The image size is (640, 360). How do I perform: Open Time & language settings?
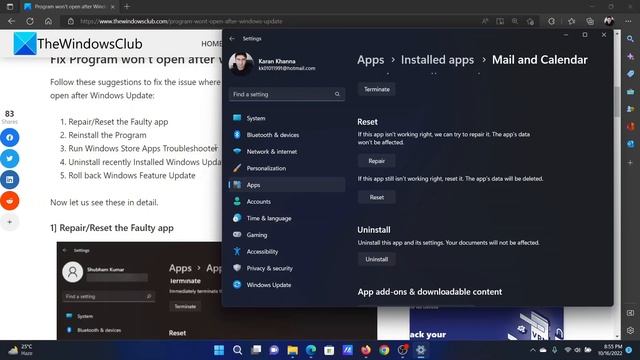click(x=287, y=218)
